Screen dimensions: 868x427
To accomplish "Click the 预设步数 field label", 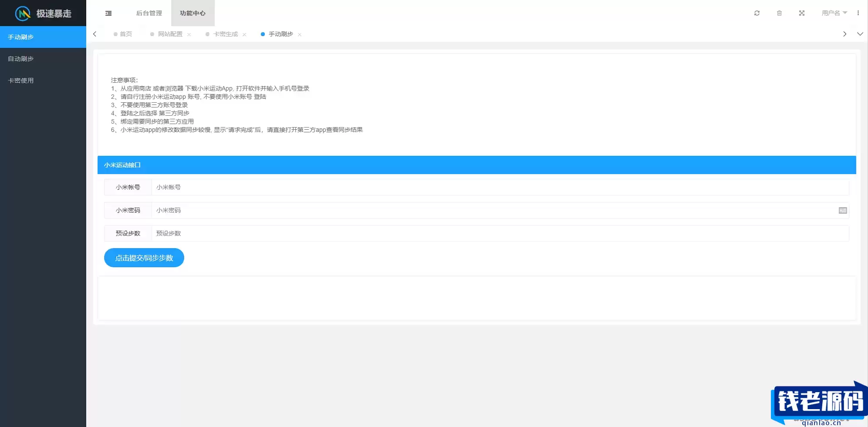I will (x=128, y=233).
